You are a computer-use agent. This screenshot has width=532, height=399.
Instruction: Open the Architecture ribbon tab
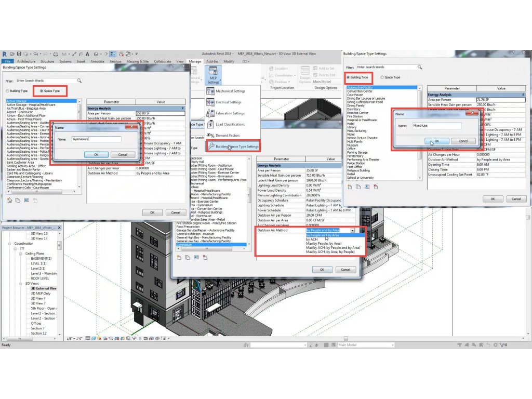tap(26, 61)
